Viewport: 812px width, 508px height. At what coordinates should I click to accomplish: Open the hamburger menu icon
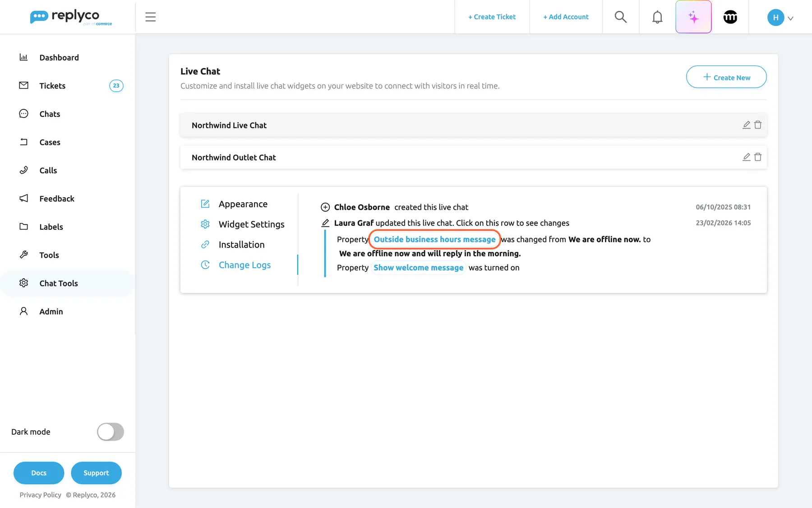click(x=150, y=17)
